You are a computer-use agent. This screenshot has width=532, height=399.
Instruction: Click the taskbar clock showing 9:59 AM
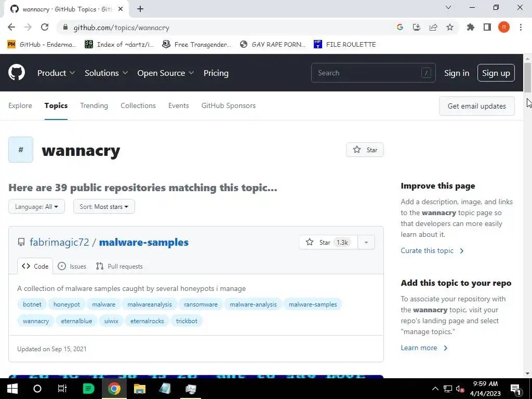(485, 384)
